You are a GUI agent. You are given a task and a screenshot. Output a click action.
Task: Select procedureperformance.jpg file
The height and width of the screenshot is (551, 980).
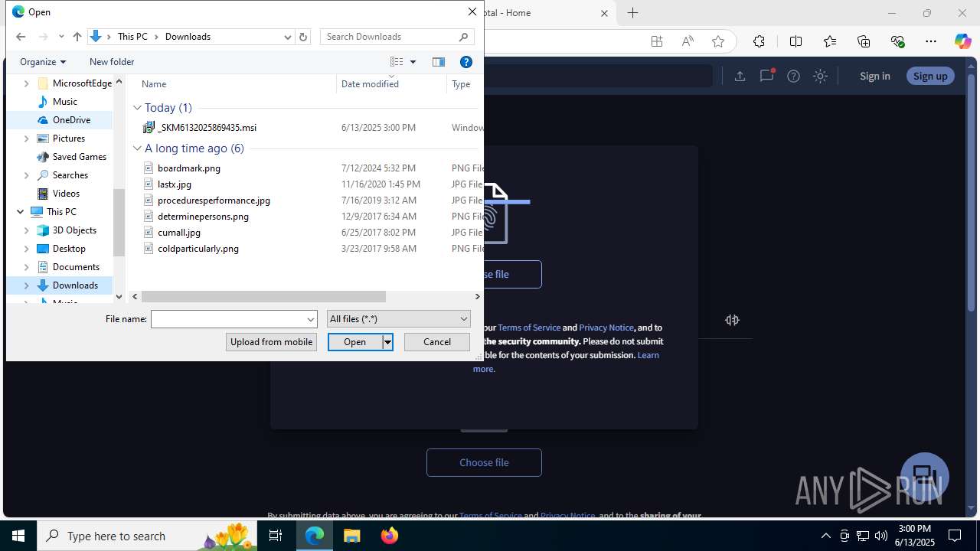214,201
